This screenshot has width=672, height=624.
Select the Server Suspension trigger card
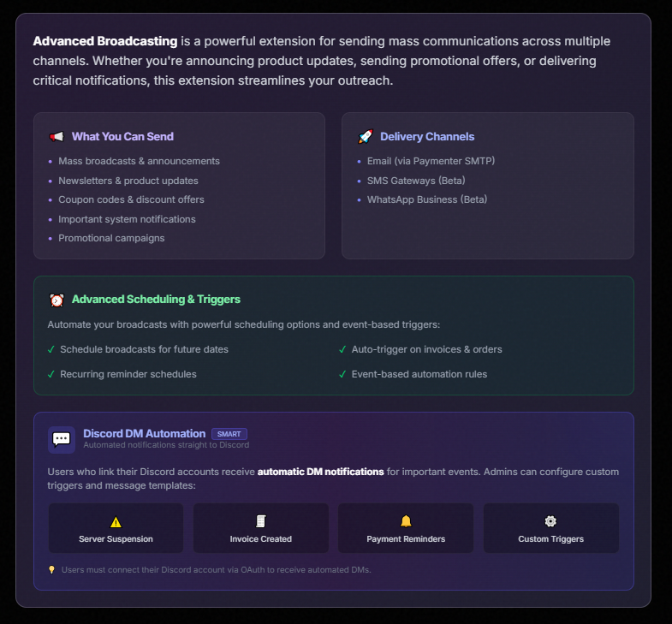click(x=116, y=528)
